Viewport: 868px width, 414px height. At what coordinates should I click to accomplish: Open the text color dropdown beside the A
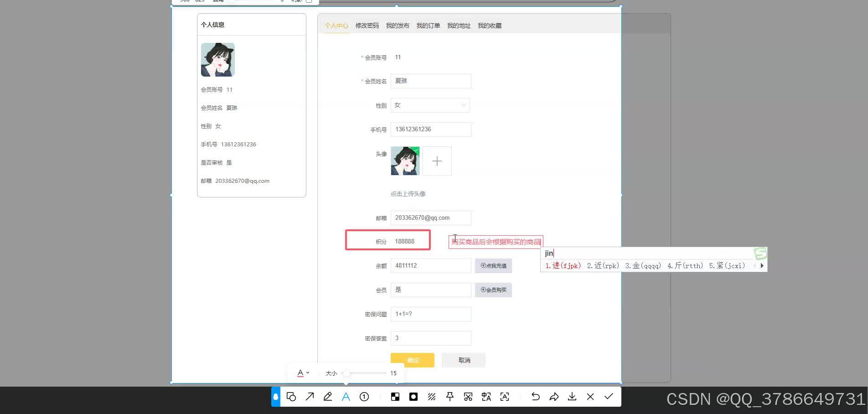click(307, 373)
